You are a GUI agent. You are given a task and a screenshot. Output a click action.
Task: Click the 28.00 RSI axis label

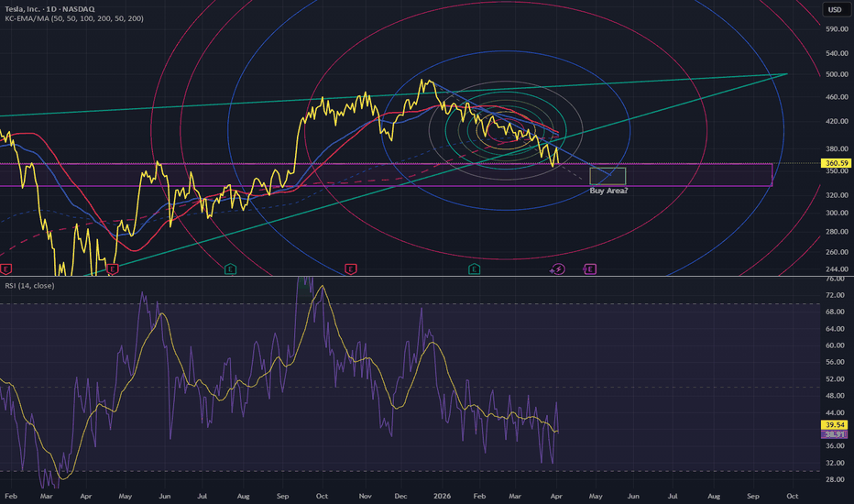click(835, 479)
